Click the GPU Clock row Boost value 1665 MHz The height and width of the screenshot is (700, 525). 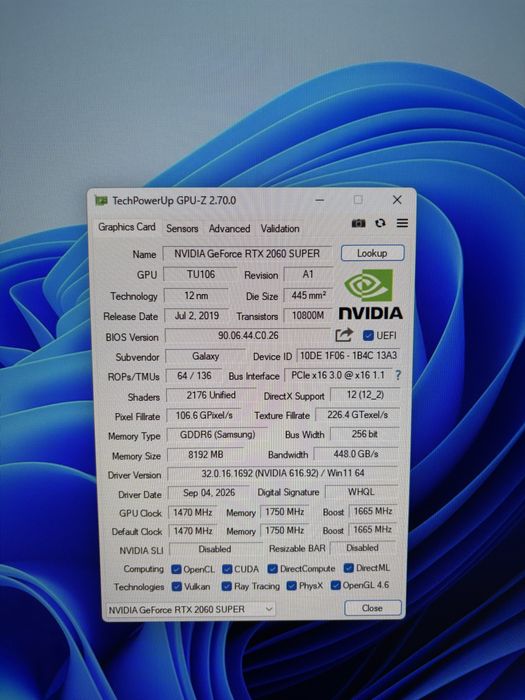(x=373, y=511)
